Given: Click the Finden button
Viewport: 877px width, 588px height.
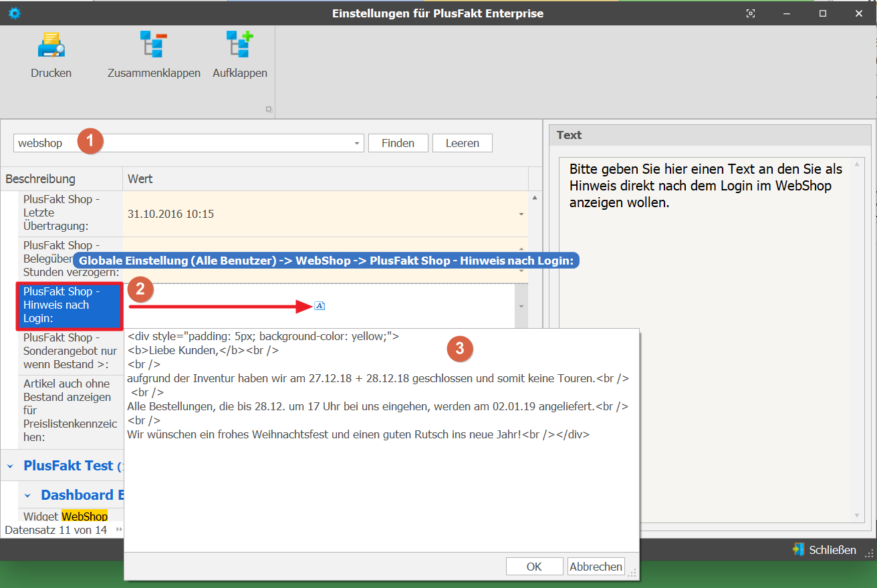Looking at the screenshot, I should [398, 143].
